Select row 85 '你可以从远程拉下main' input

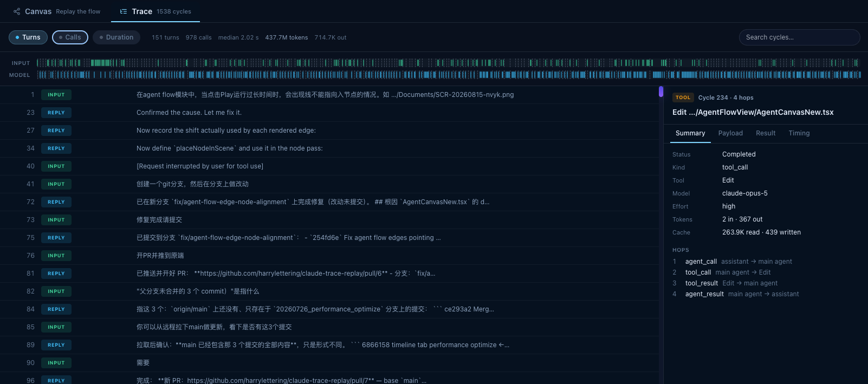pos(329,327)
